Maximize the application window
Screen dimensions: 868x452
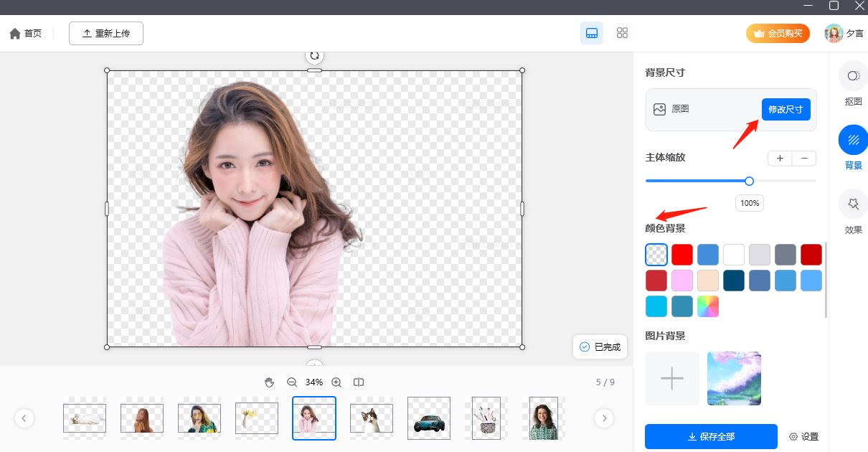(834, 6)
